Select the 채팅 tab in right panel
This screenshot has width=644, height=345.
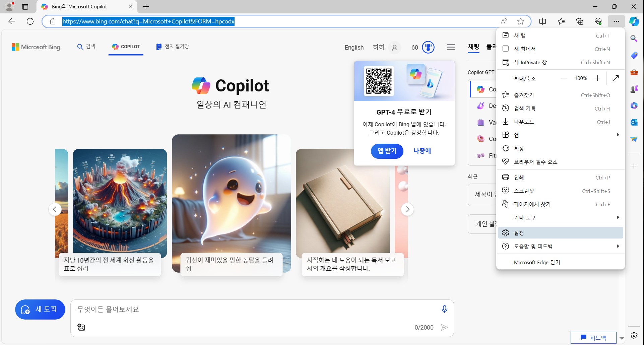click(x=473, y=47)
